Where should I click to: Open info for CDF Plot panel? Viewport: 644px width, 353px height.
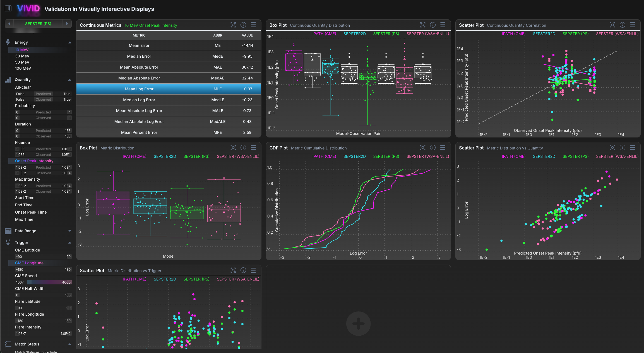click(x=433, y=148)
